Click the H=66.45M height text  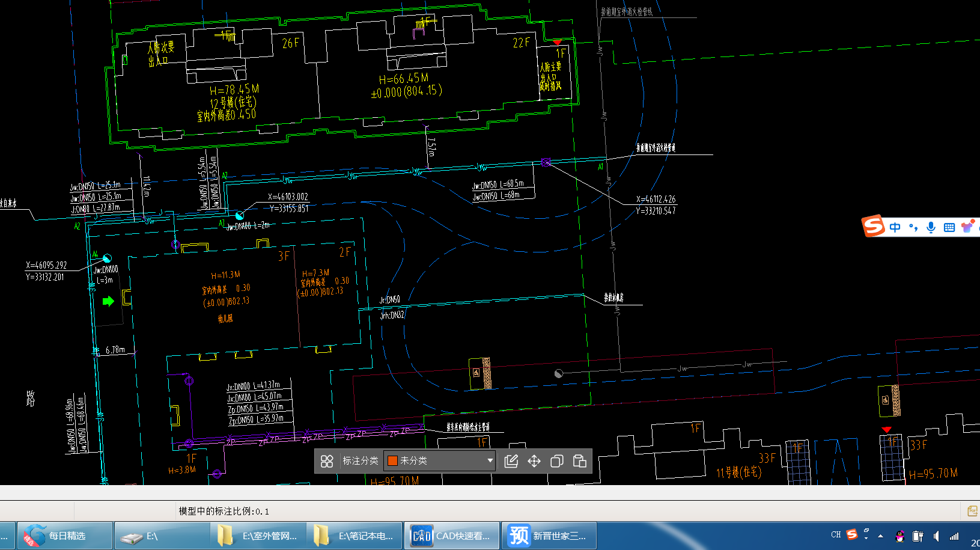[404, 79]
